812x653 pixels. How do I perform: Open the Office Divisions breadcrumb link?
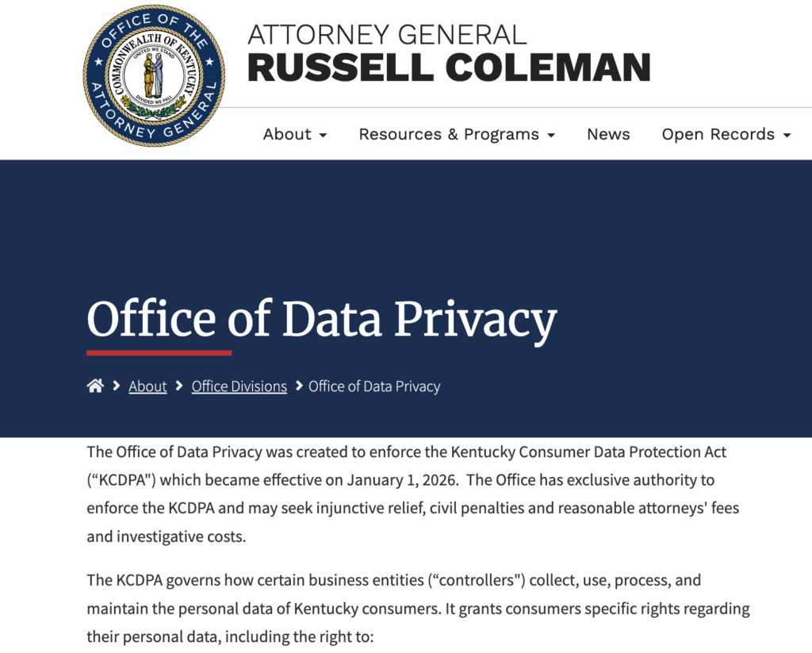(x=239, y=386)
